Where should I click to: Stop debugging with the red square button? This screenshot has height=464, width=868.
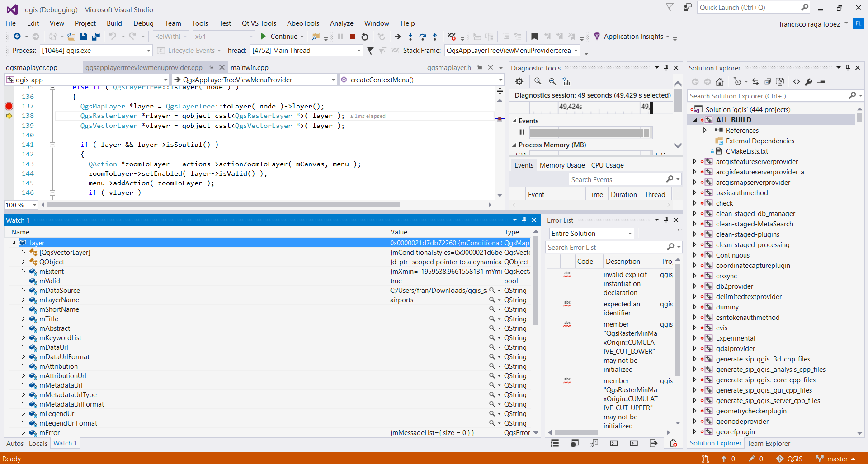353,37
